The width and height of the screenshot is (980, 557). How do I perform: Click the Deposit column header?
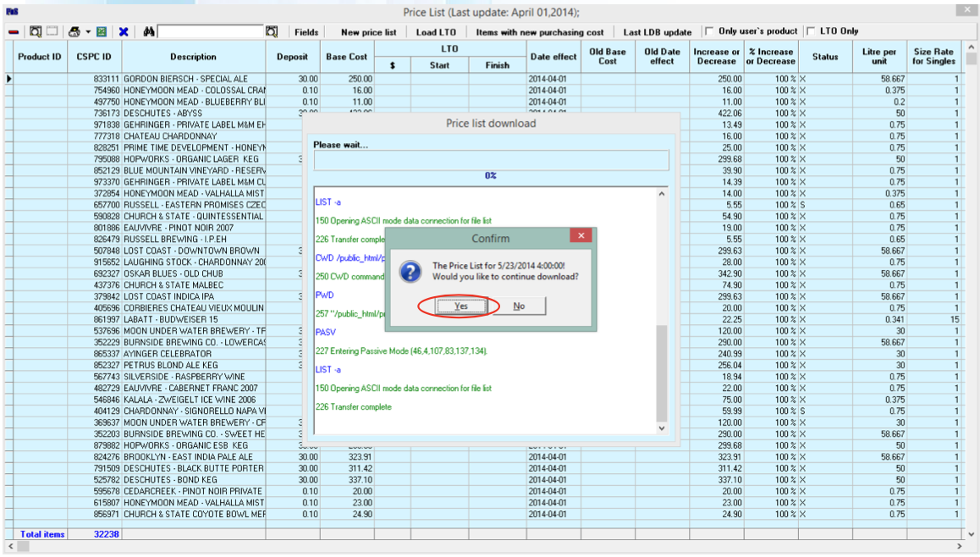(x=293, y=57)
